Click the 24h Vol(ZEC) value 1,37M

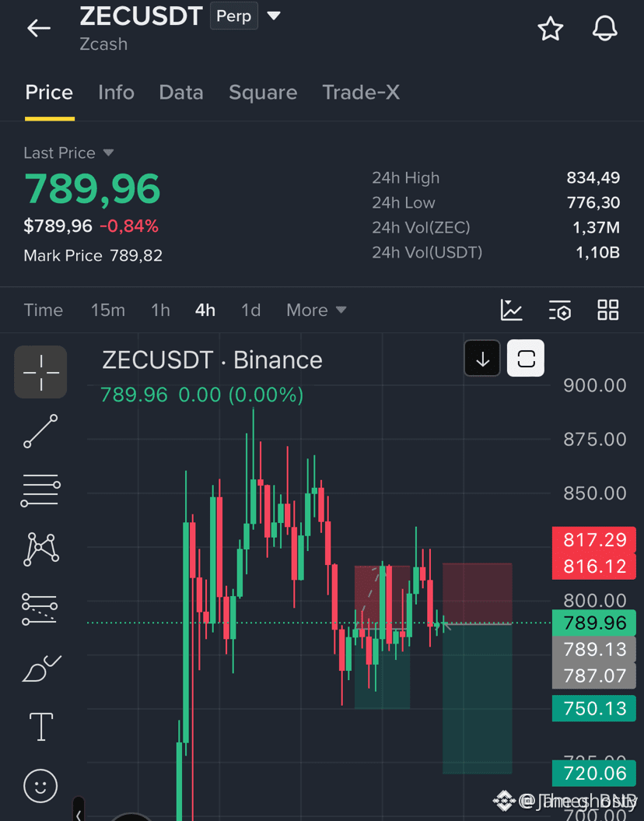[x=596, y=227]
